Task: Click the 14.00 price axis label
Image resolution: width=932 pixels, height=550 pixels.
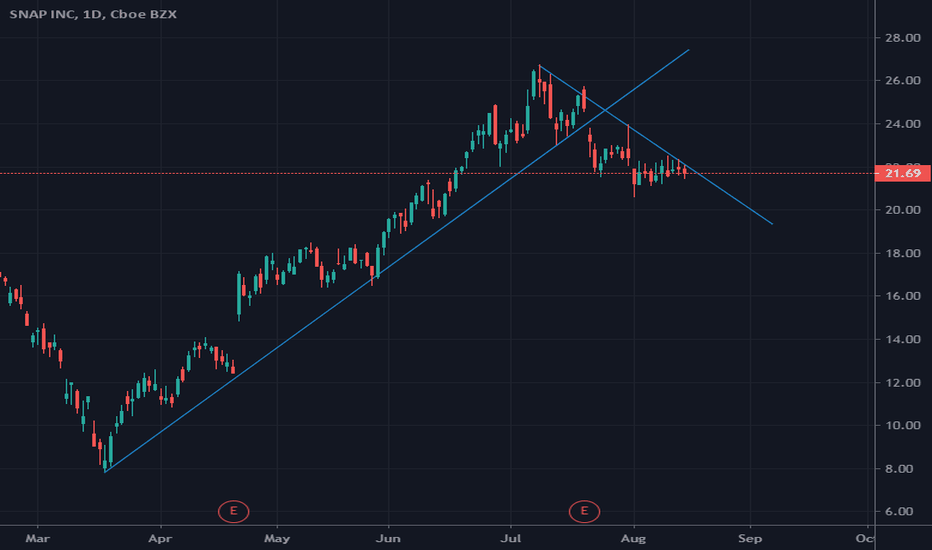Action: (902, 340)
